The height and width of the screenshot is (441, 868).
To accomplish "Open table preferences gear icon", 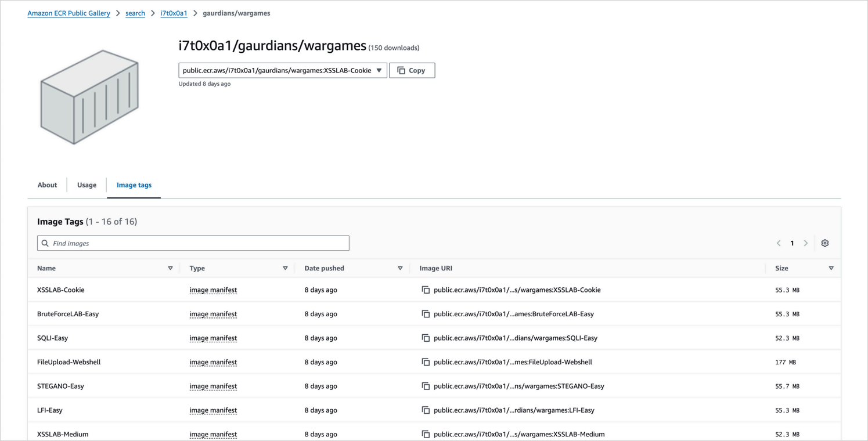I will pyautogui.click(x=825, y=243).
